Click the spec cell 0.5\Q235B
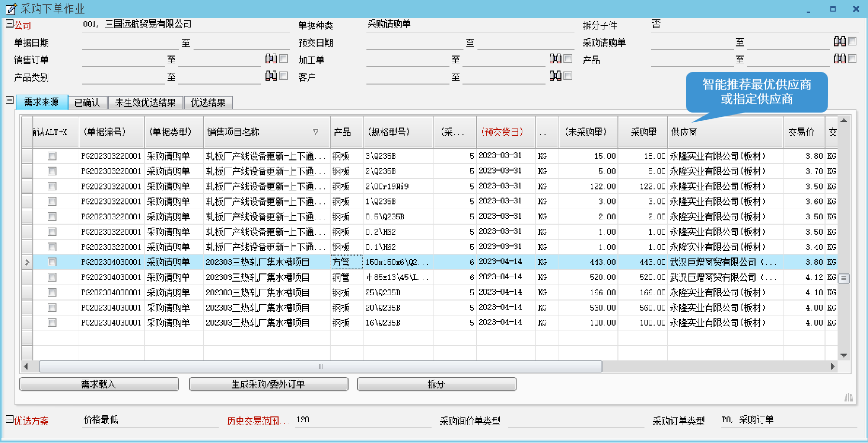 (398, 216)
